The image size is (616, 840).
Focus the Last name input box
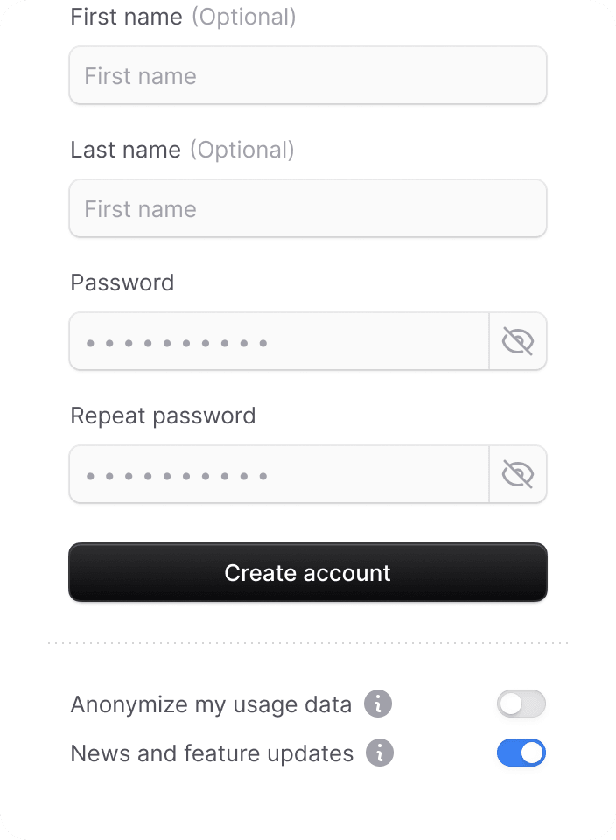[x=308, y=208]
